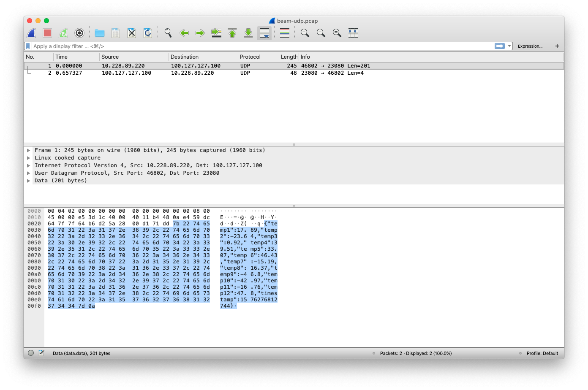Stop the running capture with the red square
The width and height of the screenshot is (588, 390).
pyautogui.click(x=47, y=33)
